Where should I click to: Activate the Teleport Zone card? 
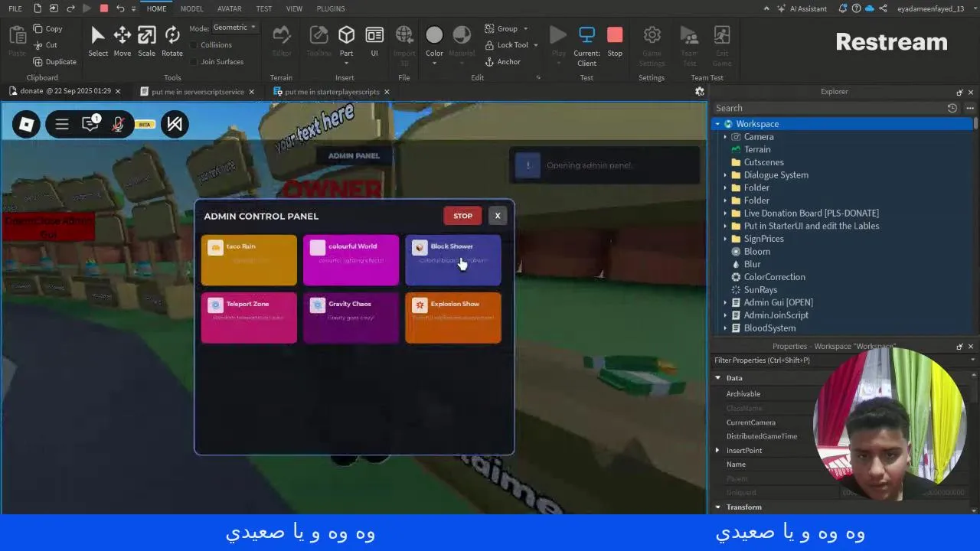coord(249,318)
